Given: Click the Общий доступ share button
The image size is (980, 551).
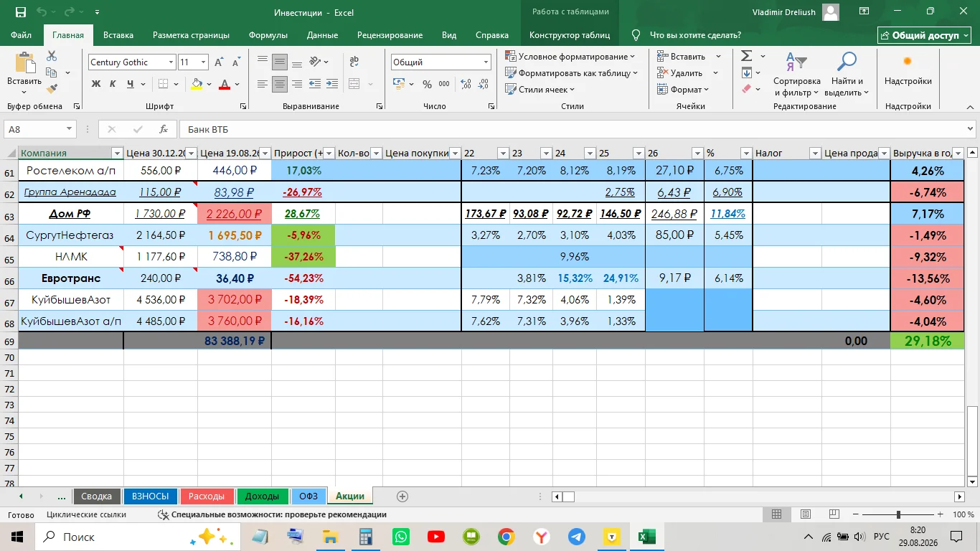Looking at the screenshot, I should click(925, 35).
